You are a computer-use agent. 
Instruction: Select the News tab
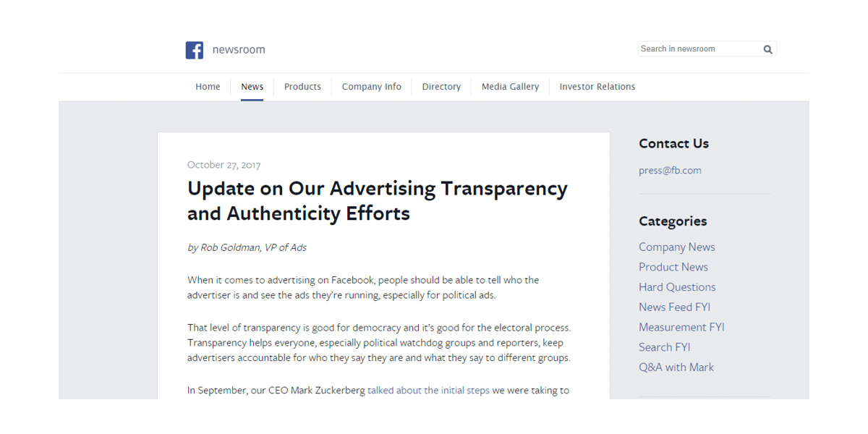[252, 87]
